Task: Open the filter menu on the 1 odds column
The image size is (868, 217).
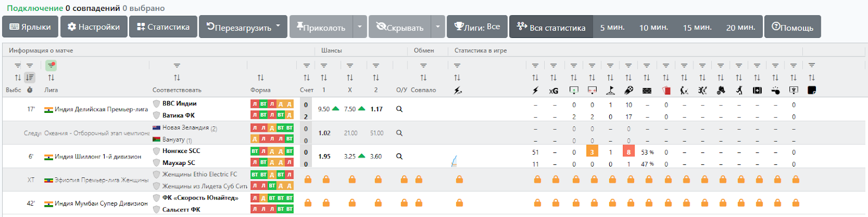Action: tap(324, 66)
